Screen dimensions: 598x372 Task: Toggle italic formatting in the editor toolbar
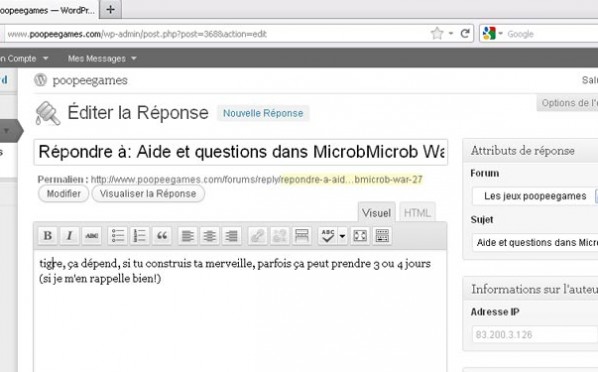pos(69,235)
